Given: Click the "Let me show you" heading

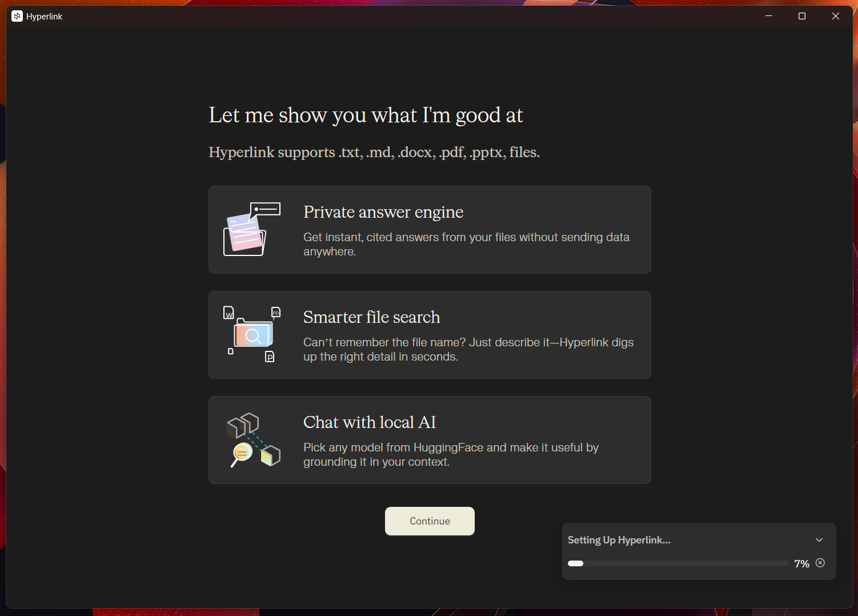Looking at the screenshot, I should pos(366,115).
